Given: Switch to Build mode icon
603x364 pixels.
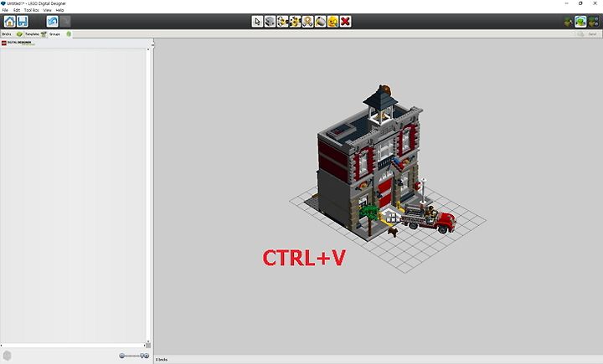Looking at the screenshot, I should coord(568,22).
